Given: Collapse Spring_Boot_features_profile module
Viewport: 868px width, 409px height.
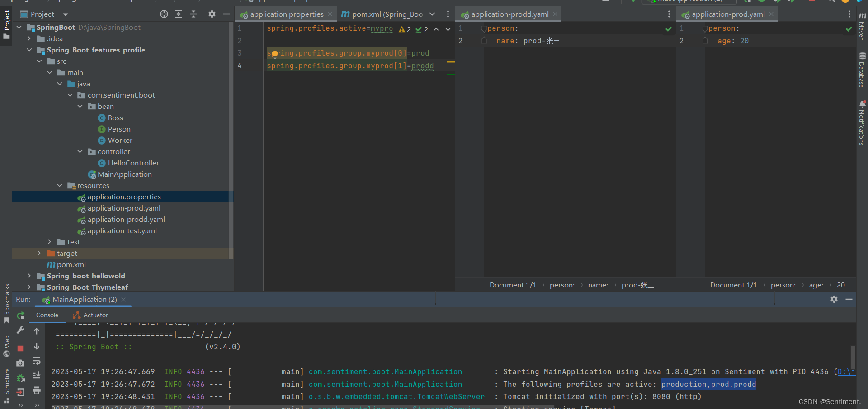Looking at the screenshot, I should 29,50.
